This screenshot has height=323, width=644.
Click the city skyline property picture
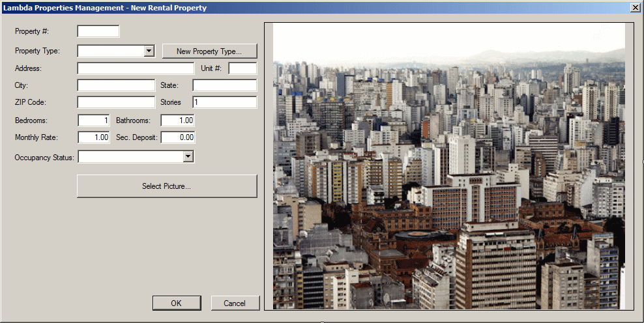point(449,166)
